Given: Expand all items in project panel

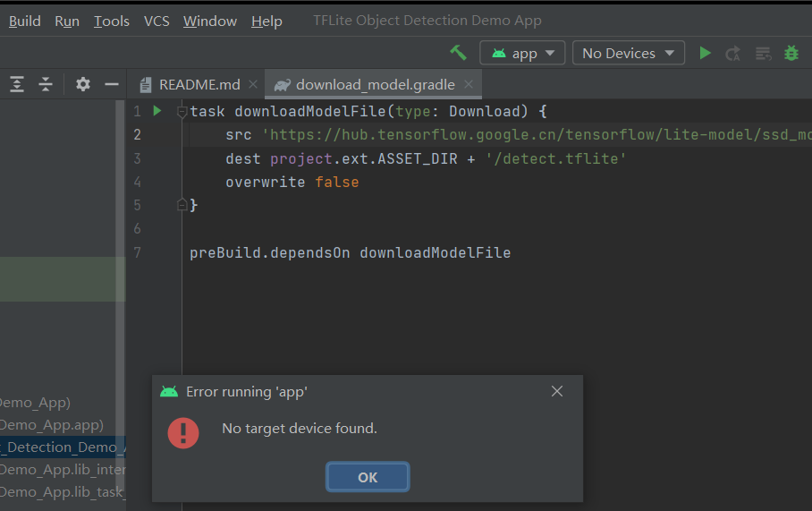Looking at the screenshot, I should pos(17,84).
